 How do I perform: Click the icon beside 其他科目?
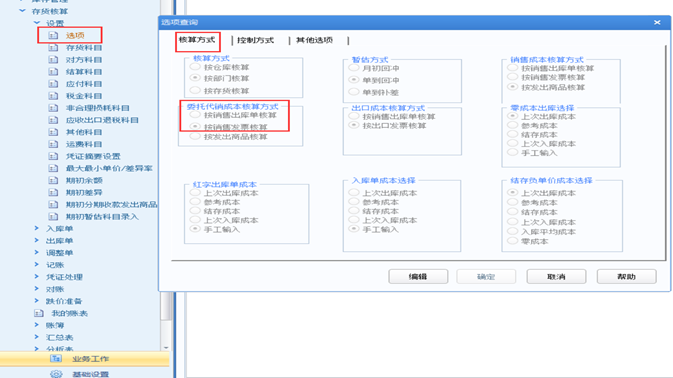53,132
